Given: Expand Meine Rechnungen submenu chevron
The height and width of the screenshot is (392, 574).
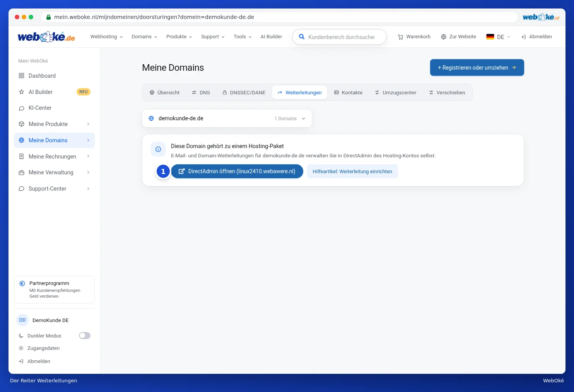Looking at the screenshot, I should pyautogui.click(x=88, y=157).
